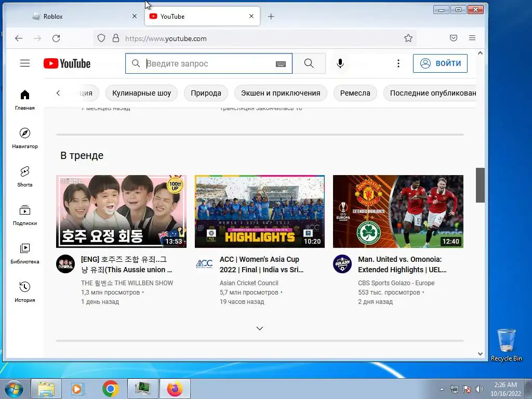Open Windows Explorer from taskbar

(46, 389)
